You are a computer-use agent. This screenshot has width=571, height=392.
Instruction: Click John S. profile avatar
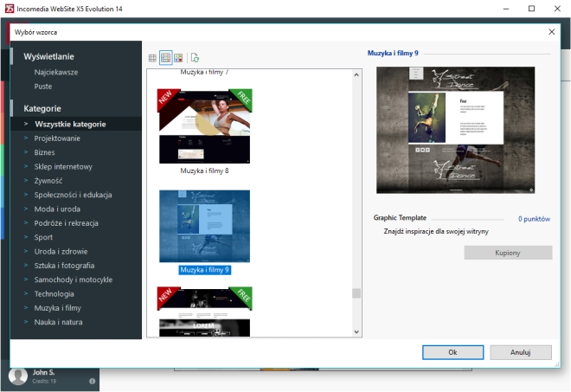click(17, 376)
